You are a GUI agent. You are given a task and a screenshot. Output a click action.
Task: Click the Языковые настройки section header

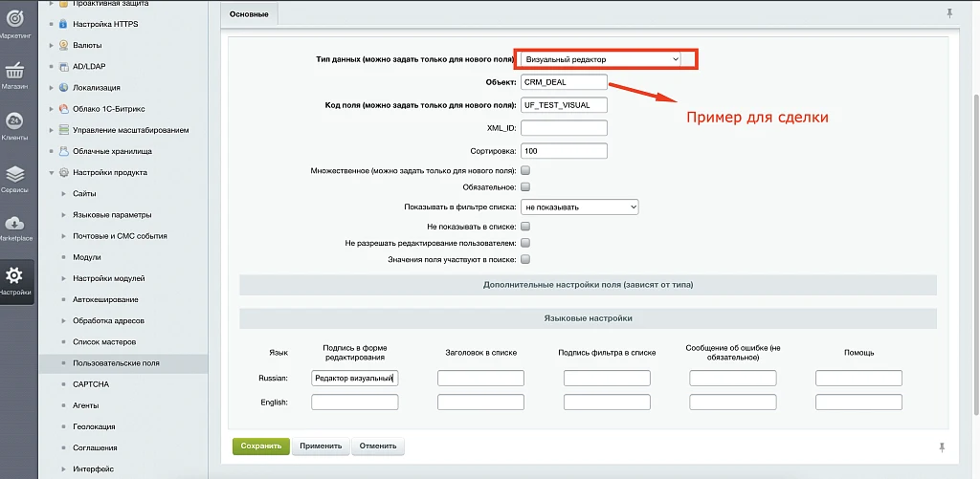[589, 318]
